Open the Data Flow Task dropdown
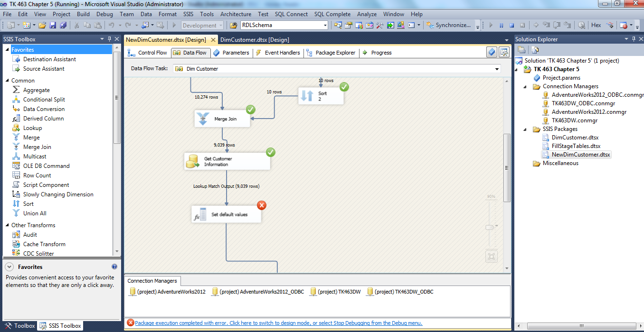Screen dimensions: 644x332 [497, 69]
